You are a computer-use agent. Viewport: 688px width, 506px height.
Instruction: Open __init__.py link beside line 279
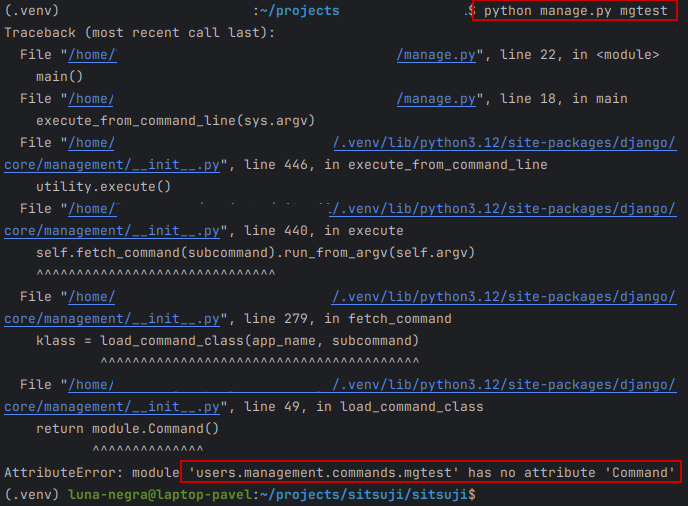click(112, 319)
